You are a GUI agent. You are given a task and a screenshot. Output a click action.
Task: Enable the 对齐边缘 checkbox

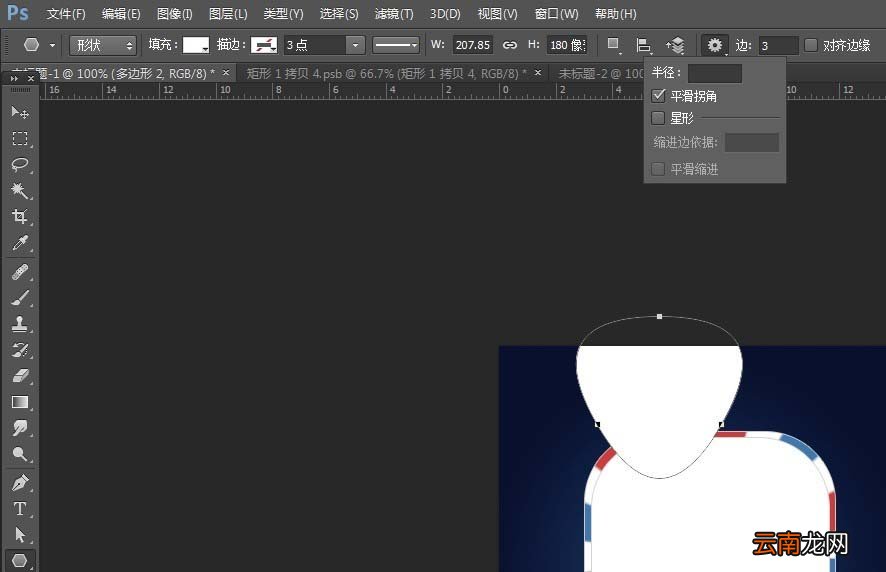811,45
